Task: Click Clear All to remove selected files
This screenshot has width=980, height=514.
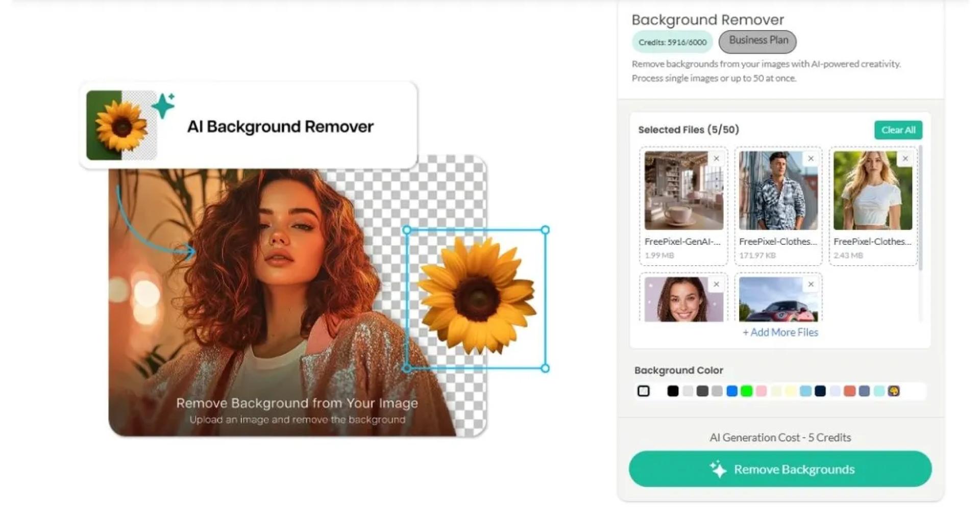Action: point(898,130)
